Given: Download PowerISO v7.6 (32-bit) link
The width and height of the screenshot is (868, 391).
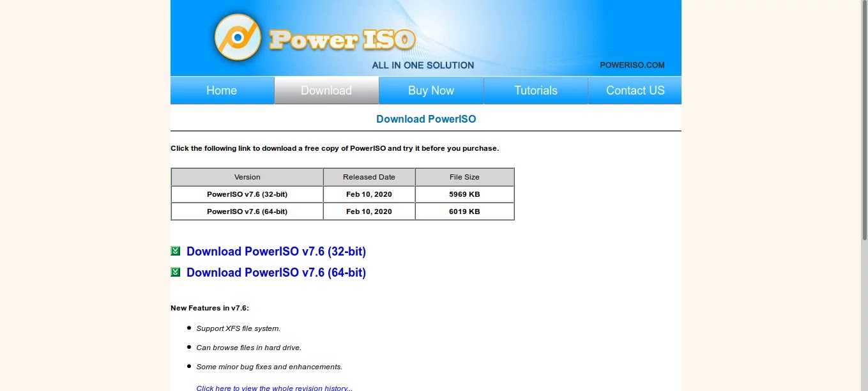Looking at the screenshot, I should pyautogui.click(x=276, y=252).
